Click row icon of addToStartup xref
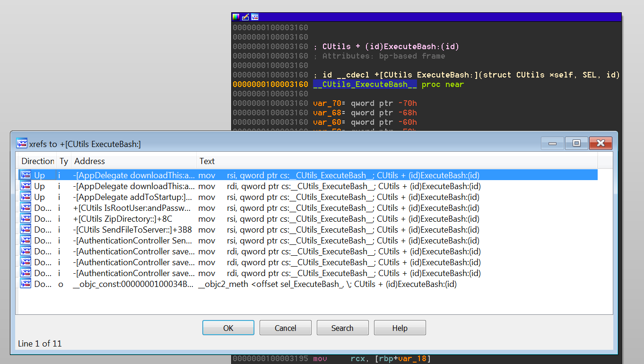Screen dimensions: 644x364 26,197
